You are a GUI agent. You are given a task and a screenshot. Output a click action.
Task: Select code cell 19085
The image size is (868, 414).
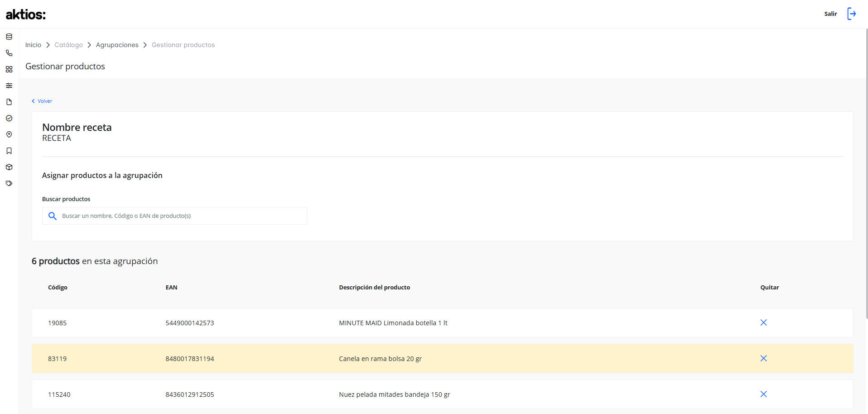[x=57, y=323]
